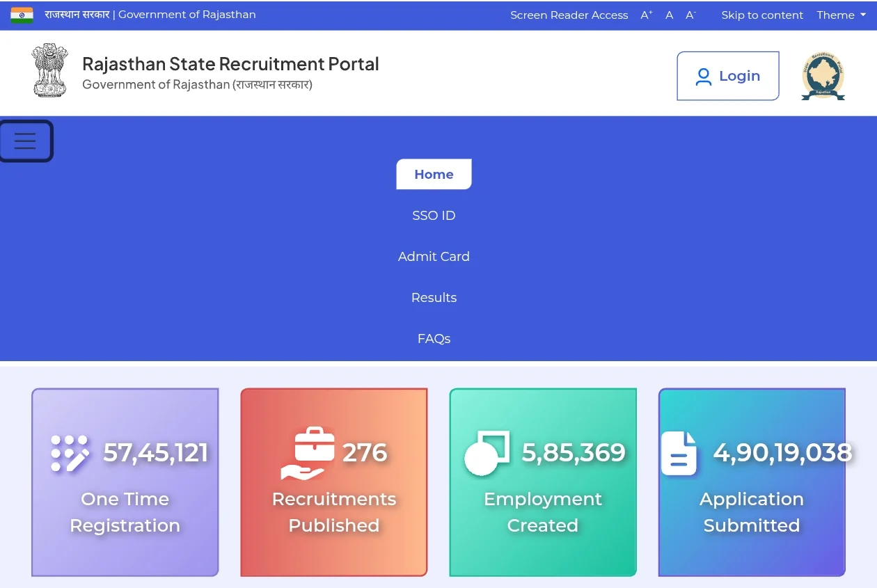Image resolution: width=877 pixels, height=588 pixels.
Task: Reset font size with normal A
Action: pyautogui.click(x=669, y=15)
